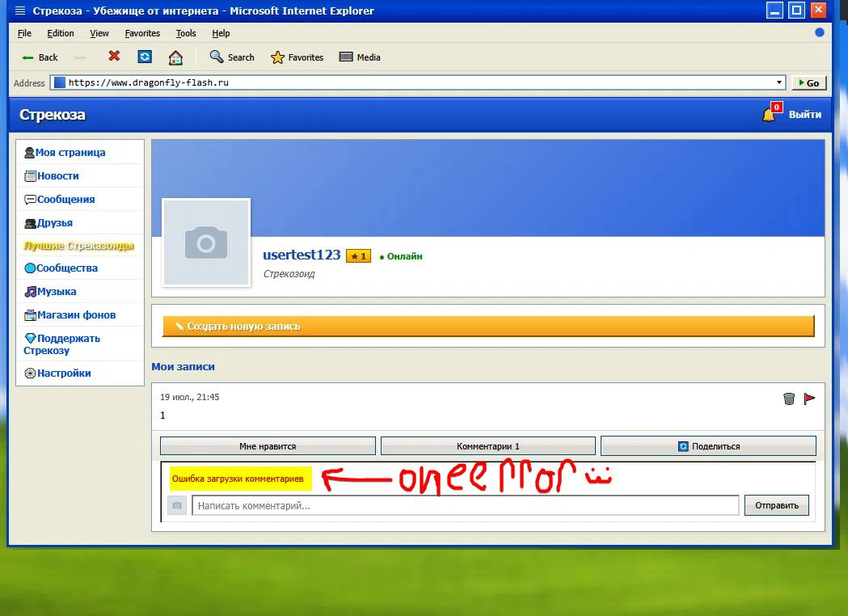Report post with red flag icon
848x616 pixels.
[x=809, y=399]
